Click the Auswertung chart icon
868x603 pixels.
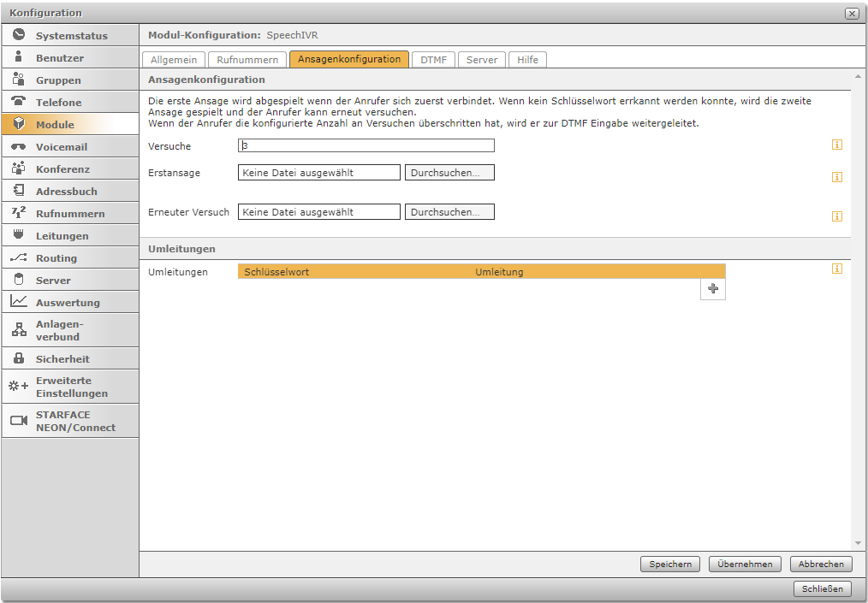tap(19, 301)
